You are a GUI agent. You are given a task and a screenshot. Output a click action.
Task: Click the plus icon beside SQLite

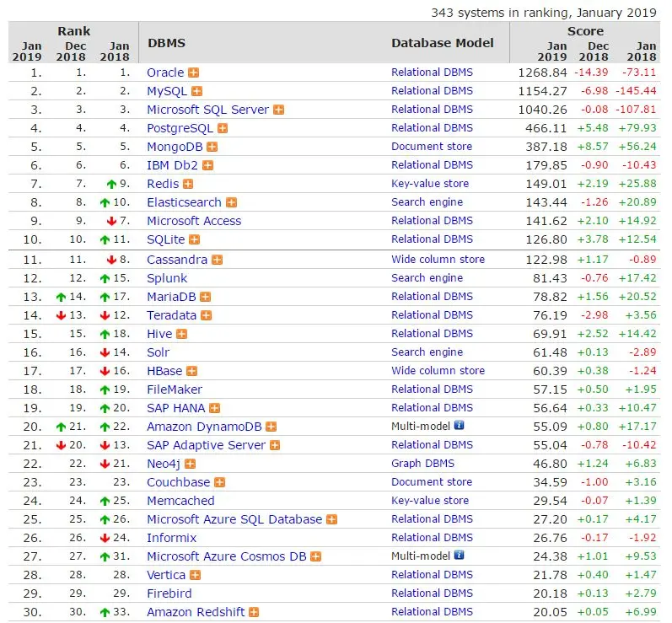pos(195,239)
